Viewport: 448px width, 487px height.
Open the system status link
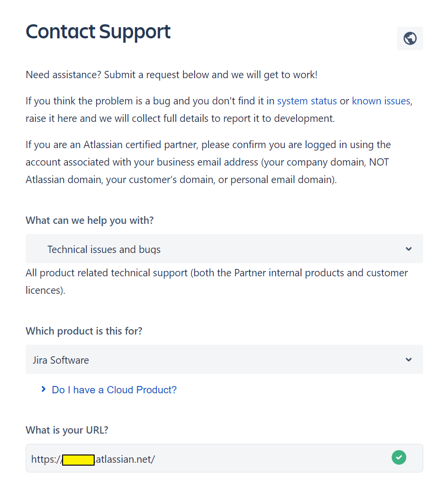coord(307,101)
